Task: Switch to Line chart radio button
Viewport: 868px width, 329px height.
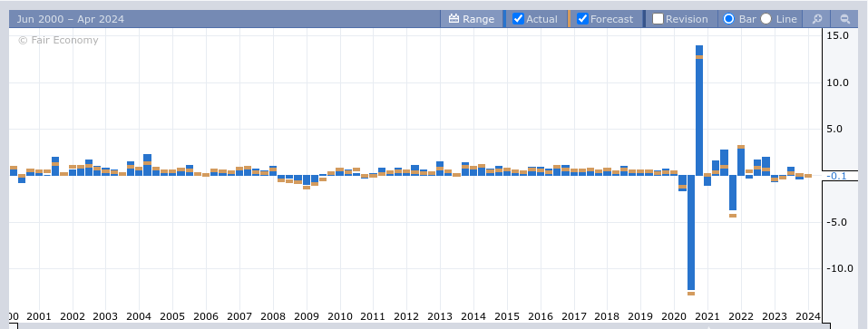Action: click(766, 19)
